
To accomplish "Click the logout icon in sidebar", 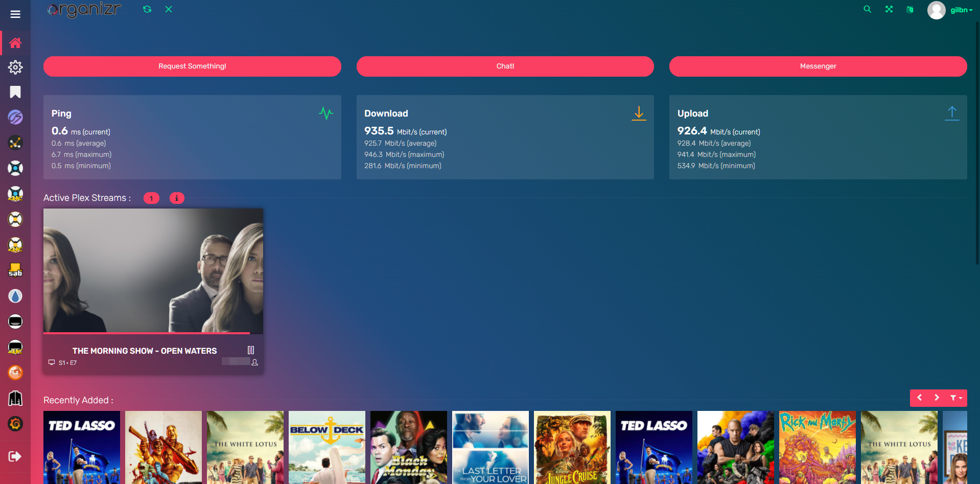I will pyautogui.click(x=15, y=456).
